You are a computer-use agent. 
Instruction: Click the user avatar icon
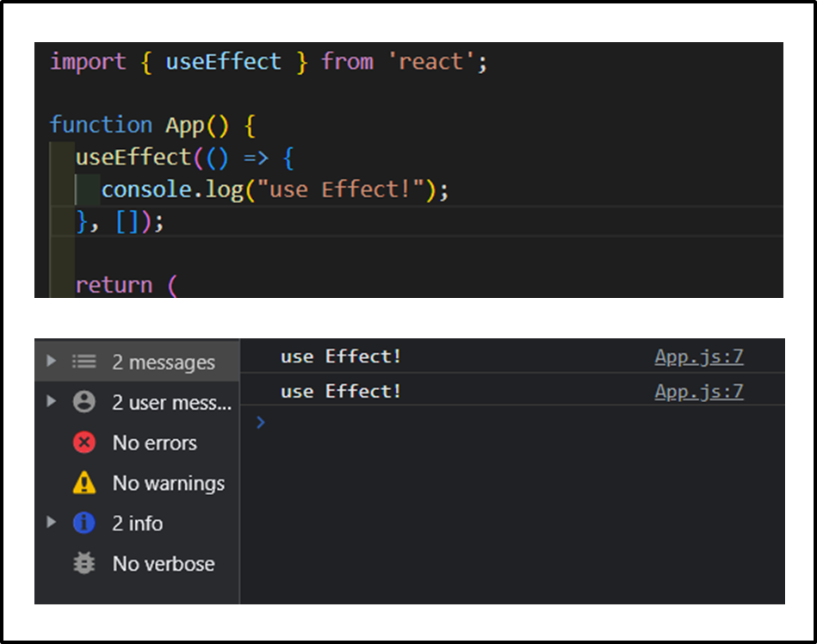click(84, 402)
